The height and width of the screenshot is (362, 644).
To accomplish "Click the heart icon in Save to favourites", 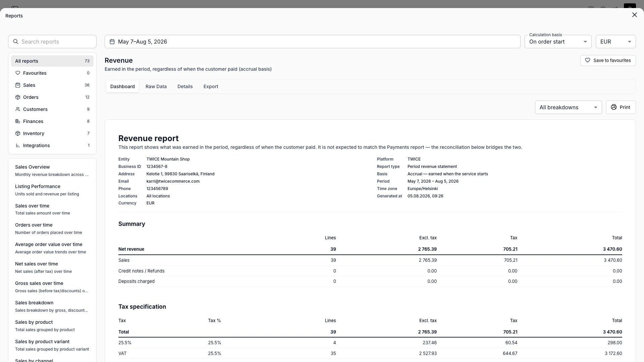I will point(588,60).
